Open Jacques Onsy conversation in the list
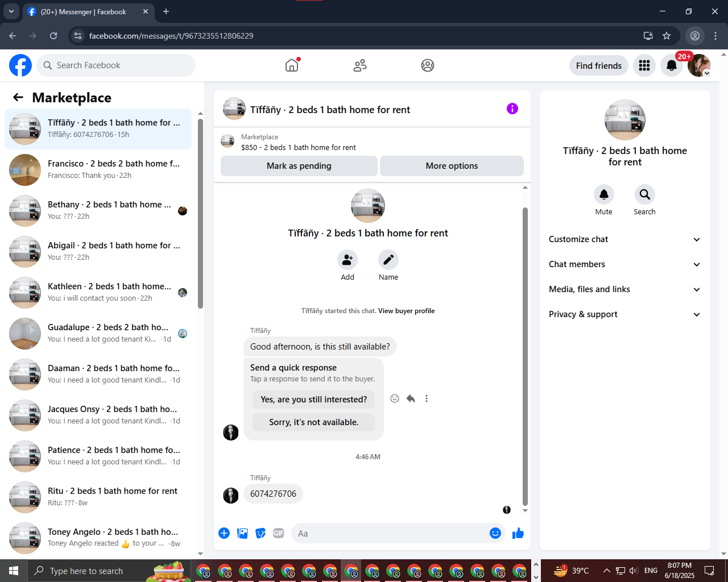Viewport: 728px width, 582px height. point(98,415)
